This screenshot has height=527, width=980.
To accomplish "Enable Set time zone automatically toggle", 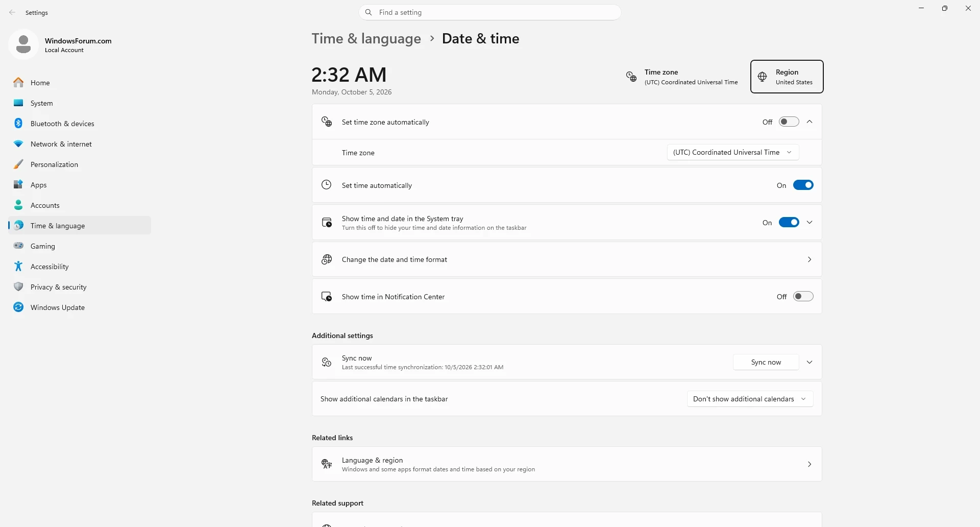I will [x=789, y=122].
